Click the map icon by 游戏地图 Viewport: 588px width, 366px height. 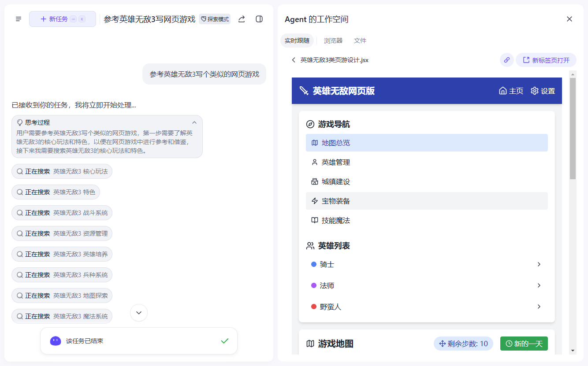[310, 344]
